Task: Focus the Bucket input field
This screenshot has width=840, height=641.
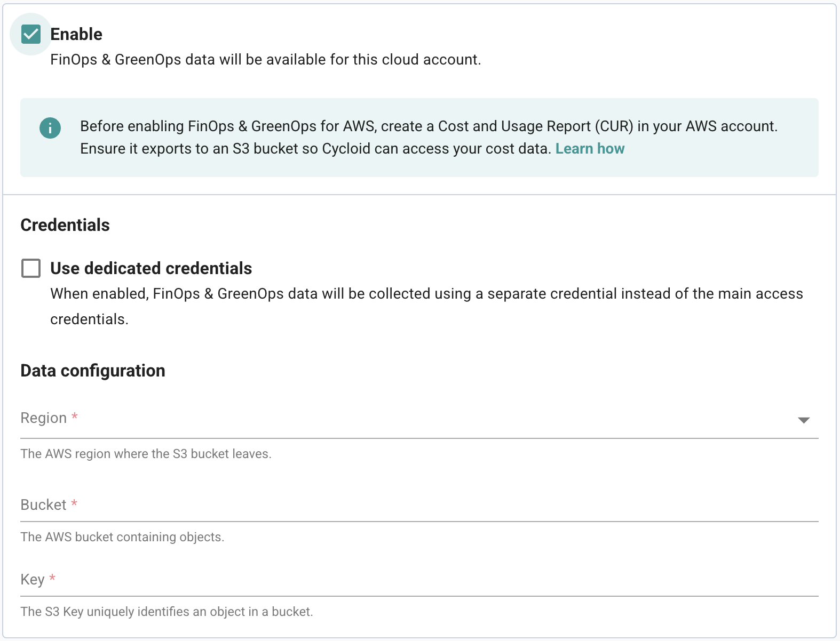Action: (419, 505)
